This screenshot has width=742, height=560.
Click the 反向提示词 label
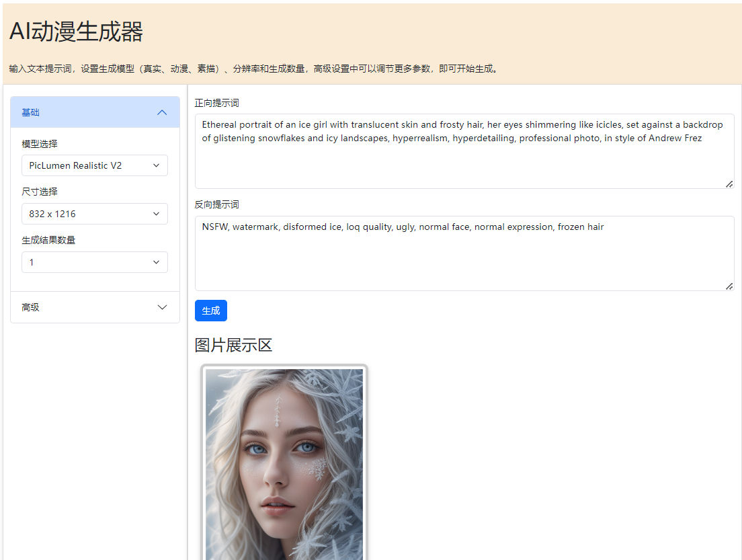coord(216,204)
